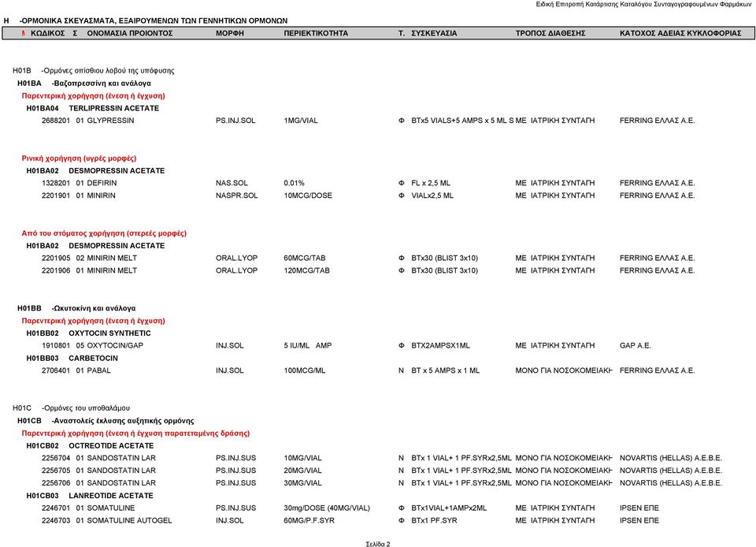Viewport: 756px width, 547px height.
Task: Select H01BB 'Ωκυτοκίνη και ανάλογα' heading
Action: click(76, 307)
